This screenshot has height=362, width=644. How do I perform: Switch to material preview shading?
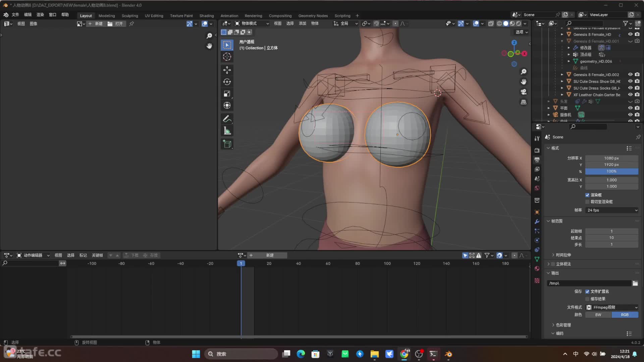pyautogui.click(x=512, y=23)
